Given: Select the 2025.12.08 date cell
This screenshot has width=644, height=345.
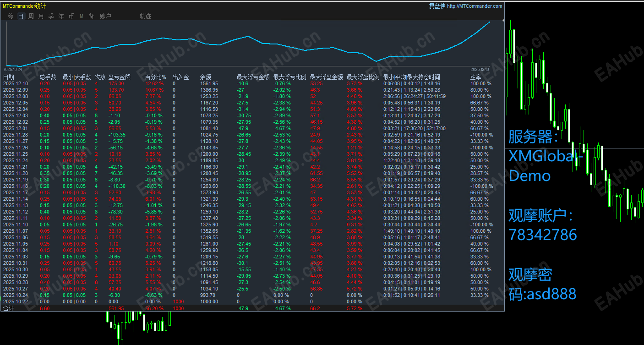Looking at the screenshot, I should coord(16,96).
